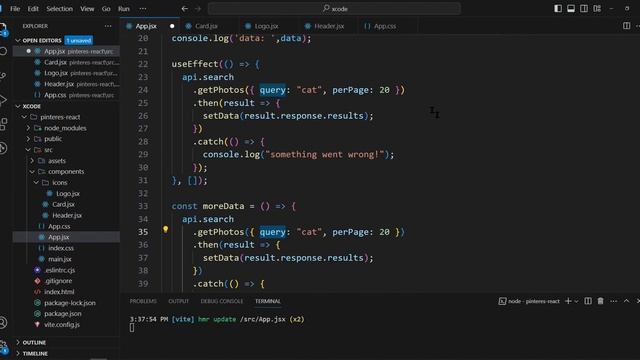This screenshot has width=640, height=360.
Task: Open index.html in the file tree
Action: click(59, 292)
